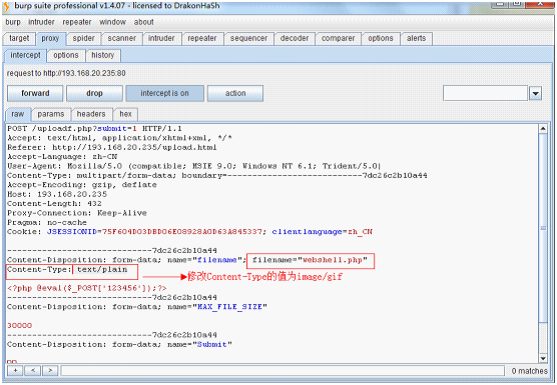557x385 pixels.
Task: Expand the combo box dropdown arrow
Action: point(535,94)
